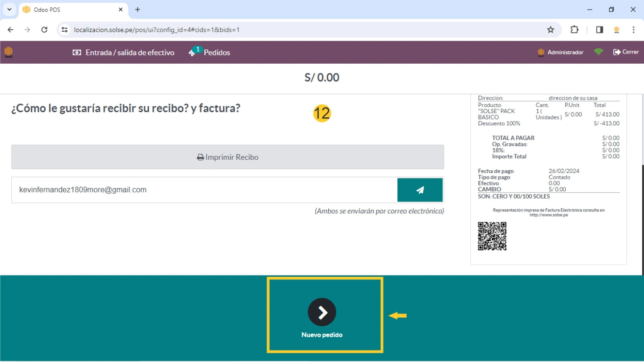Click the Cerrar session button
This screenshot has width=644, height=362.
tap(626, 52)
